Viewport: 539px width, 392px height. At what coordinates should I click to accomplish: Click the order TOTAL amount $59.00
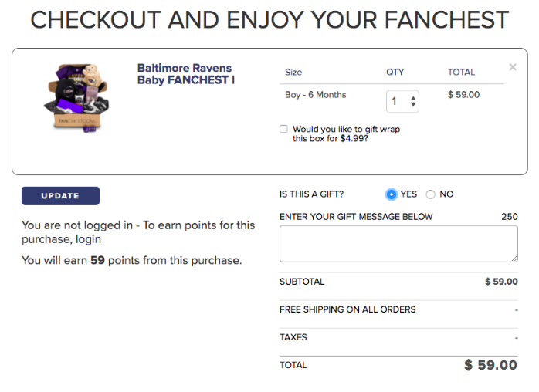coord(490,365)
